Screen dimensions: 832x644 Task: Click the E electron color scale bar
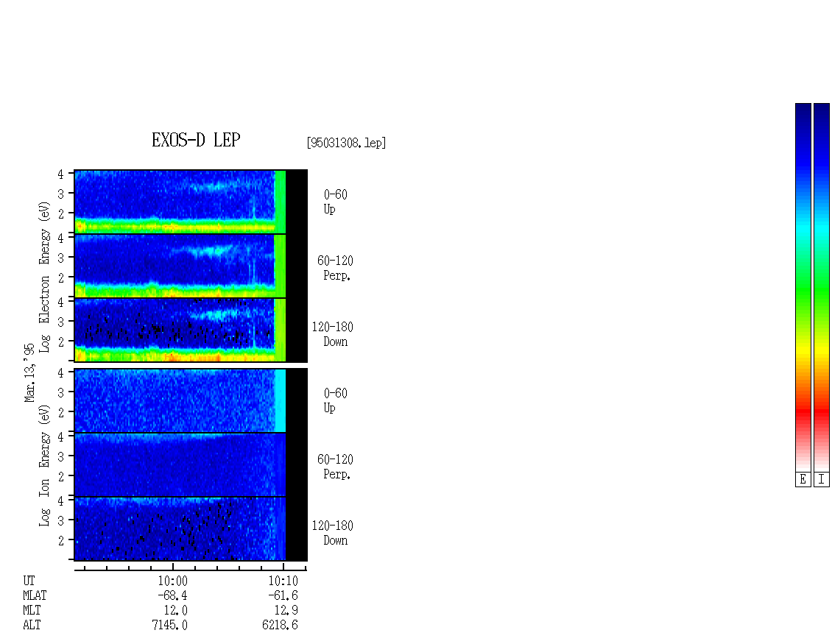803,287
